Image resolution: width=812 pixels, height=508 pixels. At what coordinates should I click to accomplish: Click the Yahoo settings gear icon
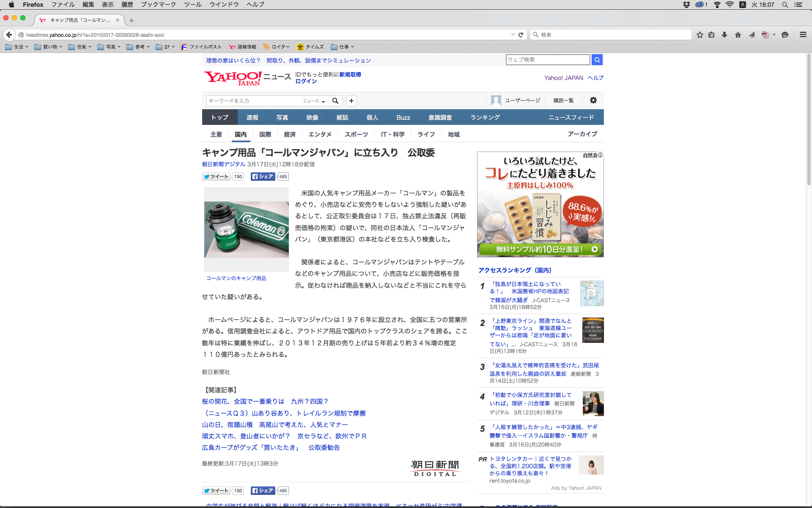coord(593,100)
